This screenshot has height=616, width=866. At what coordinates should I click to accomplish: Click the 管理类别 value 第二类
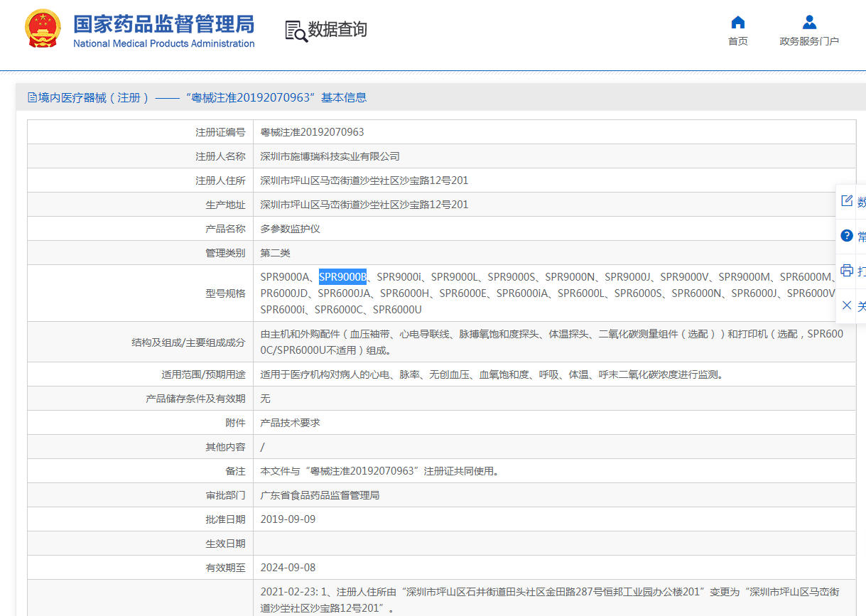(276, 253)
